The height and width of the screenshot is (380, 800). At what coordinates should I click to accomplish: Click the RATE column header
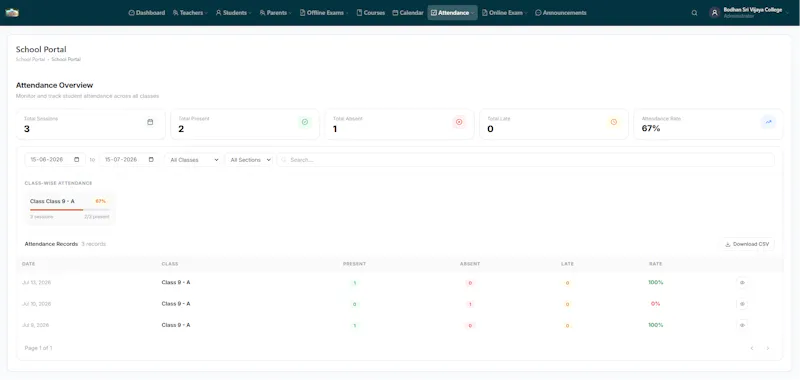click(656, 264)
